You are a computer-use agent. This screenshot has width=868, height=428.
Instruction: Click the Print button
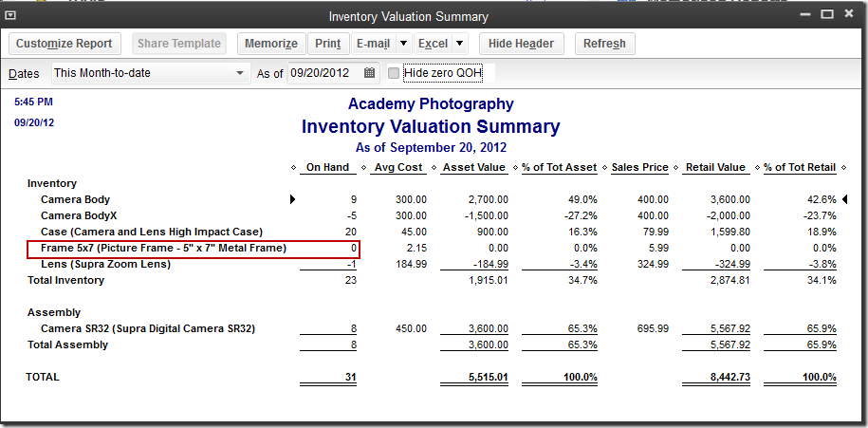[328, 44]
